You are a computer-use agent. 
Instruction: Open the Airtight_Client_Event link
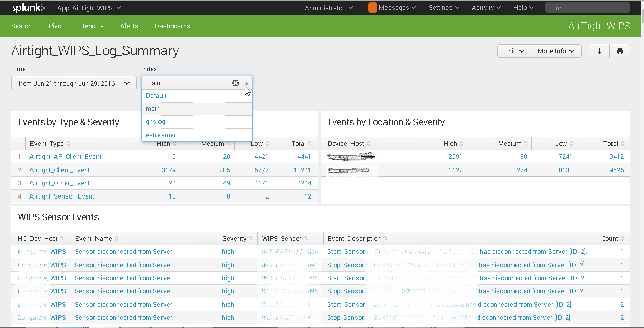tap(59, 170)
